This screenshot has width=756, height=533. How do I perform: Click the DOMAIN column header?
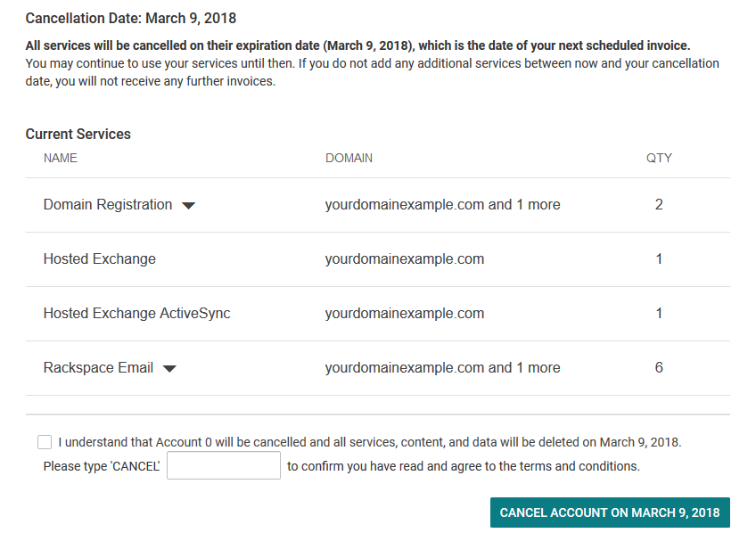click(x=349, y=159)
